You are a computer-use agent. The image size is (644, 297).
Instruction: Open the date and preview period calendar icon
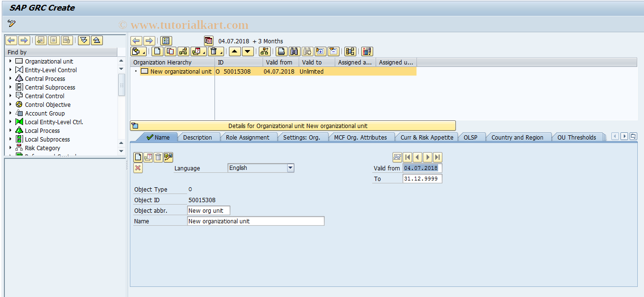(x=209, y=41)
